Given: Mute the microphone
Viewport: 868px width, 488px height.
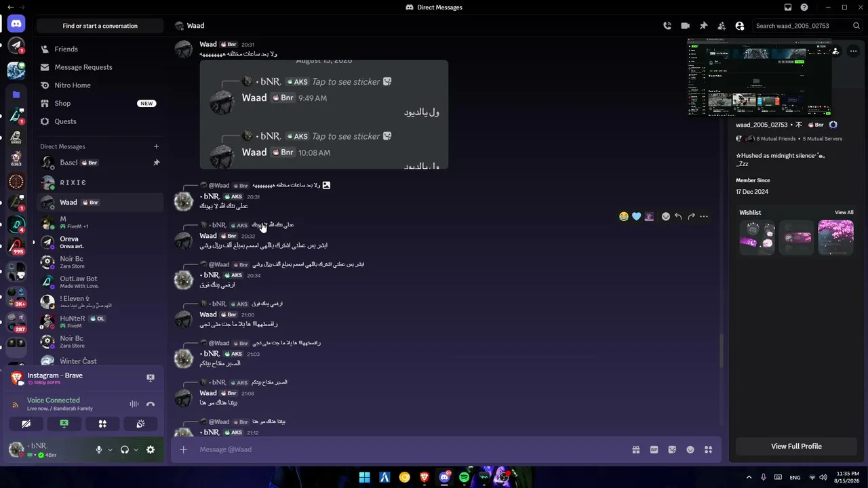Looking at the screenshot, I should [99, 449].
